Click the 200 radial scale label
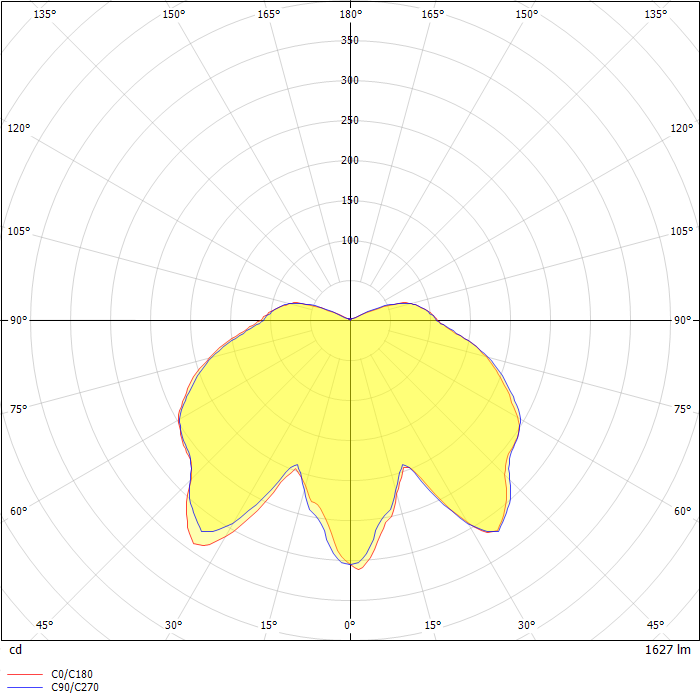This screenshot has height=700, width=700. [350, 160]
